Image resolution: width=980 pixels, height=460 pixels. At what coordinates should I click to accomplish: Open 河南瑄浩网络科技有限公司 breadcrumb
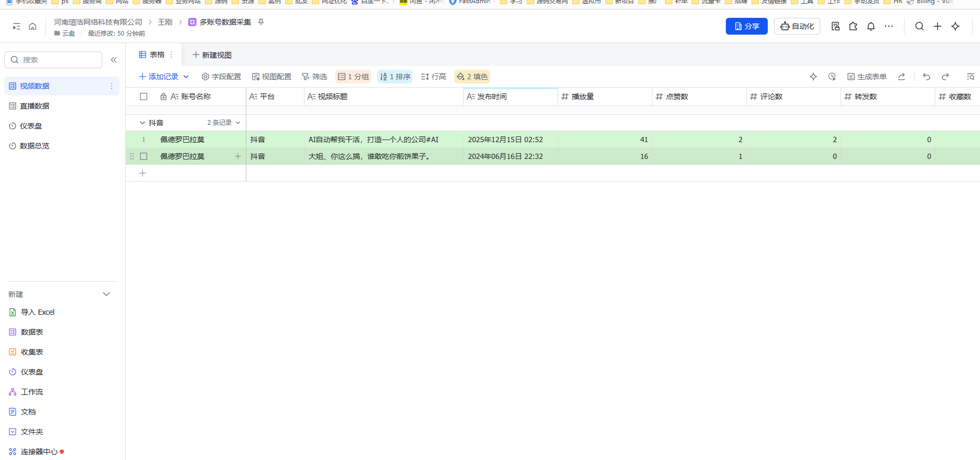pos(98,22)
